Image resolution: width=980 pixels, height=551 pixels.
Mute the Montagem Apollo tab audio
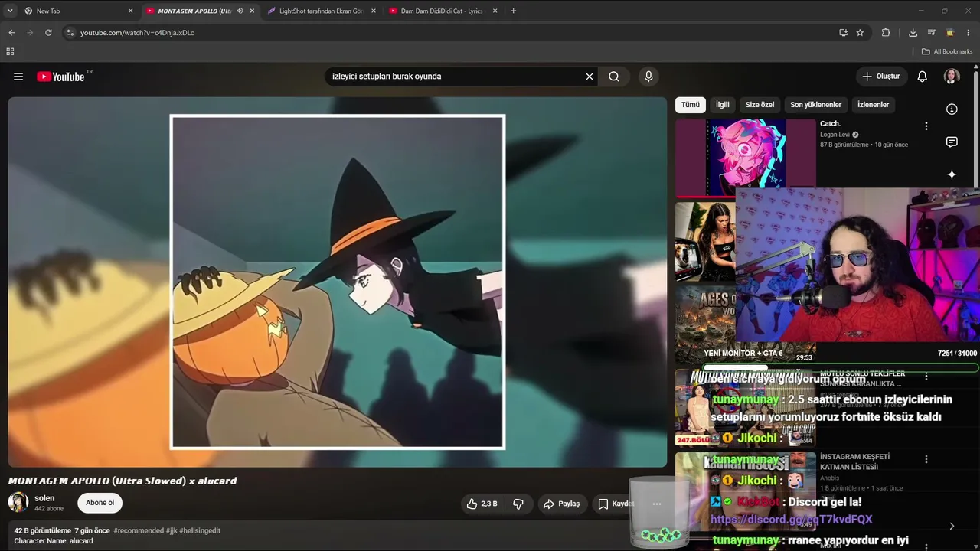[240, 11]
